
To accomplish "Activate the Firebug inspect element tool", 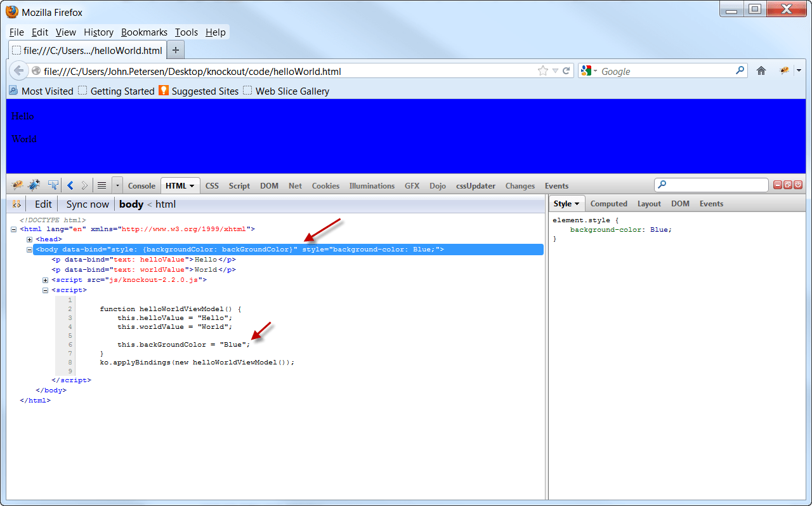I will (53, 185).
